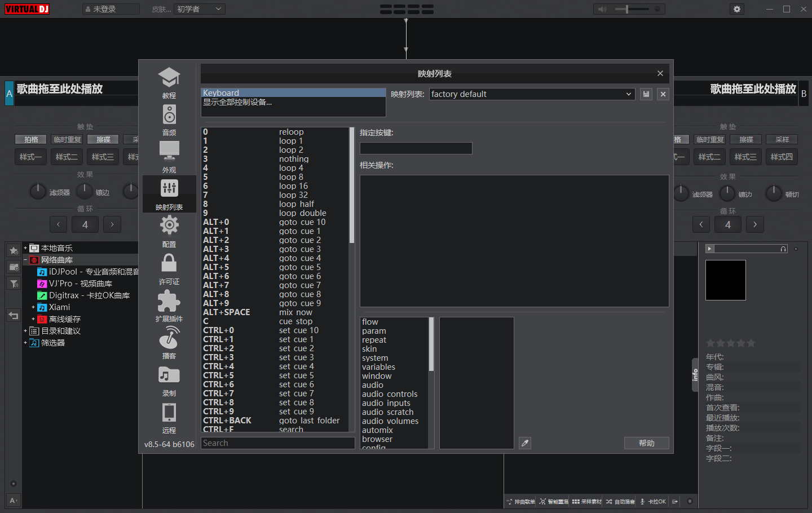Open the factory default mapping dropdown
Image resolution: width=812 pixels, height=513 pixels.
pos(531,94)
